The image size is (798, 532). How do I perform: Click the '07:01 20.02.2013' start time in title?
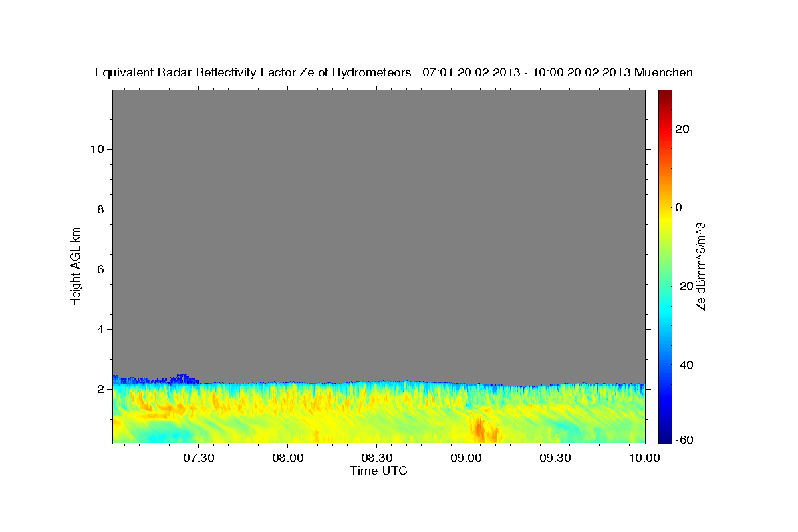470,72
